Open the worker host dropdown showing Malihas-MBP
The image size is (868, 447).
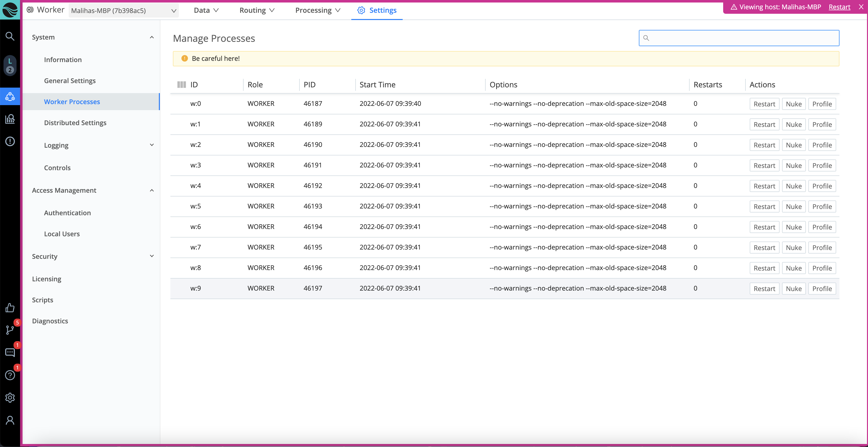123,11
